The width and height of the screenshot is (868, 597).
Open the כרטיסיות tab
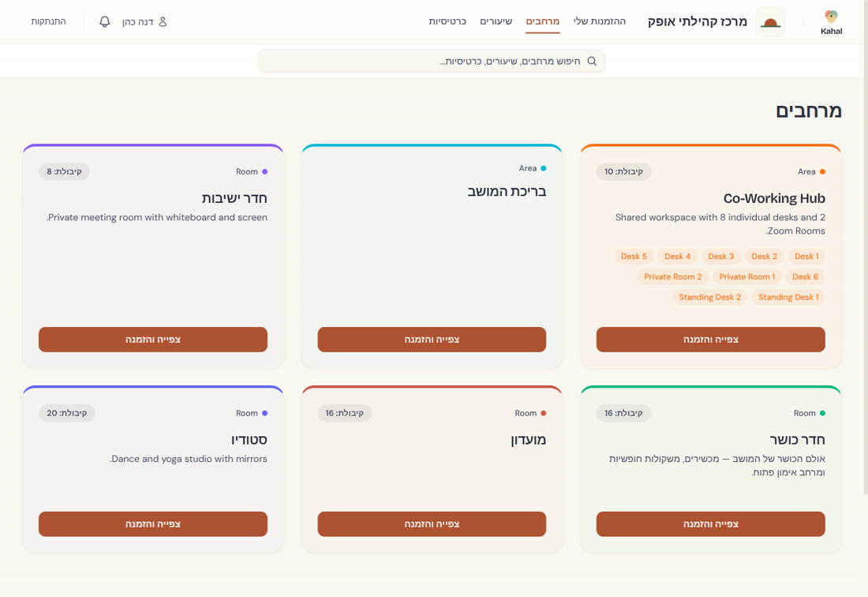(447, 21)
